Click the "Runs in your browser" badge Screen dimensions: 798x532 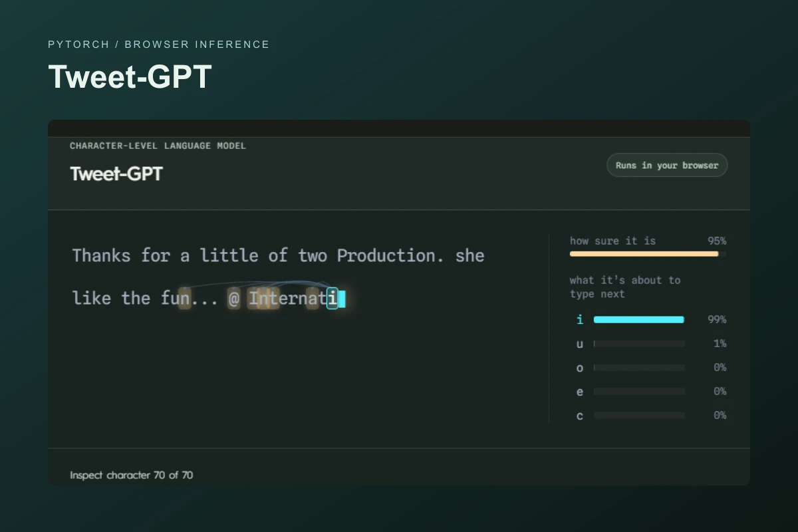pos(667,166)
